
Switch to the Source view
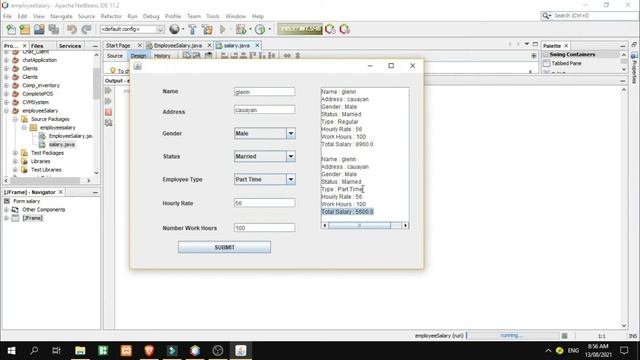coord(115,56)
